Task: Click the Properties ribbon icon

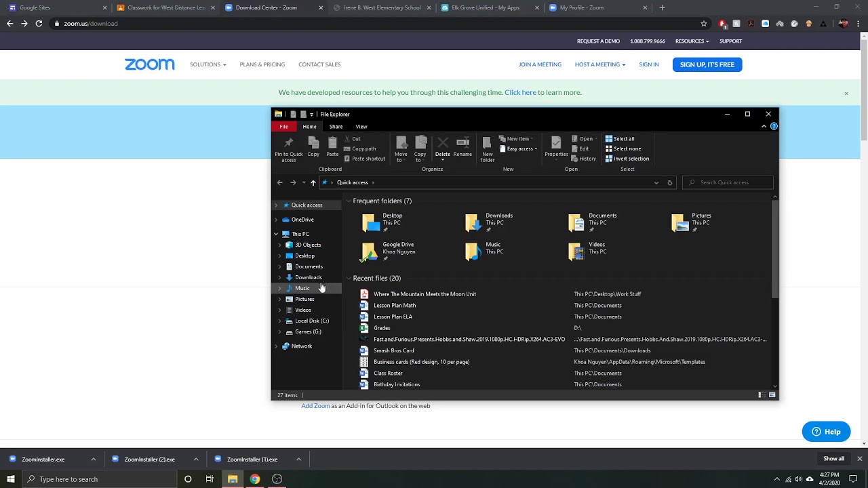Action: pyautogui.click(x=556, y=146)
